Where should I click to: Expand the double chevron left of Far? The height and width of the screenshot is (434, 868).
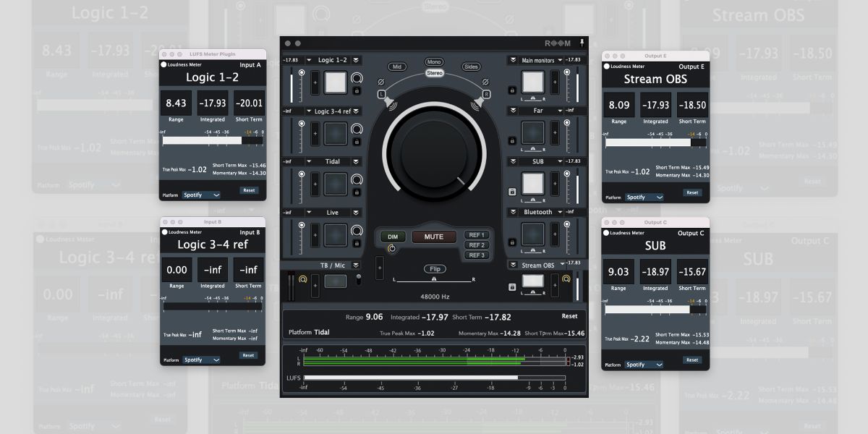[x=512, y=111]
